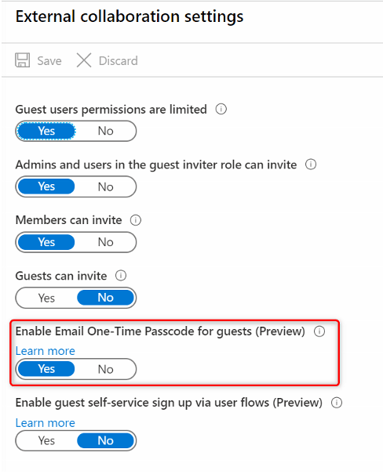Open info icon beside Guests can invite
The height and width of the screenshot is (474, 383).
(x=121, y=276)
